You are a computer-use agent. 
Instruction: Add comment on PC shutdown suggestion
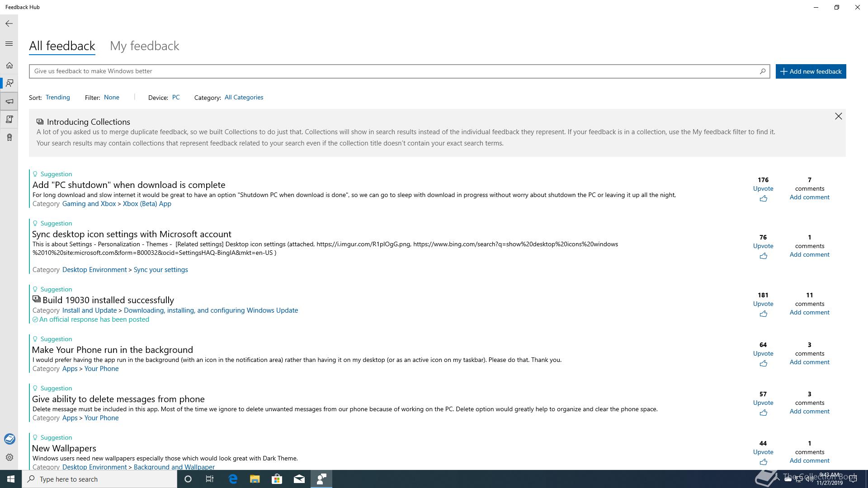(809, 197)
